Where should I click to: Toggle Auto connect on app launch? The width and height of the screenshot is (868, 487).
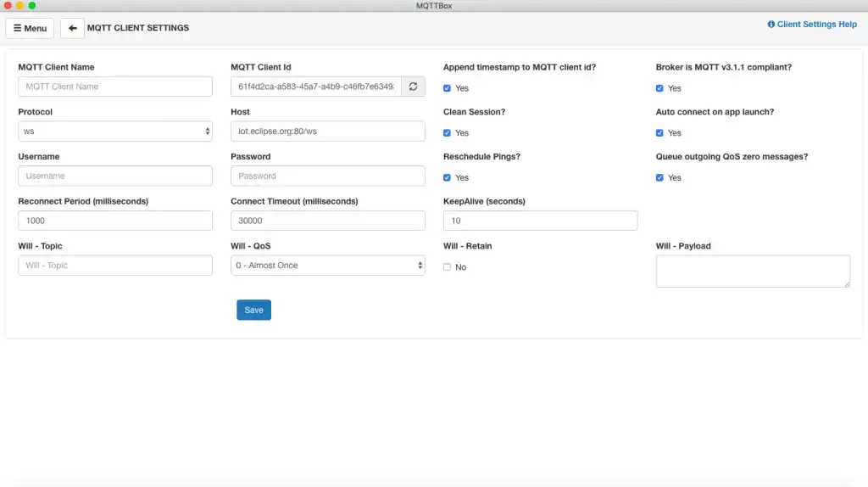660,133
